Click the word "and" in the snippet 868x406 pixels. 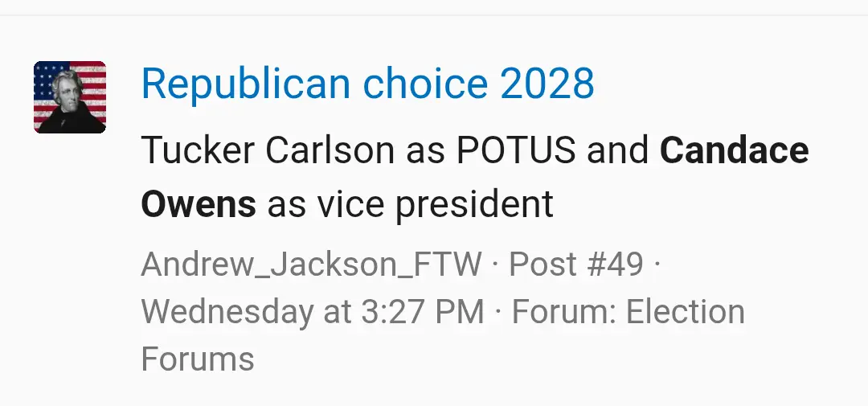pyautogui.click(x=618, y=150)
